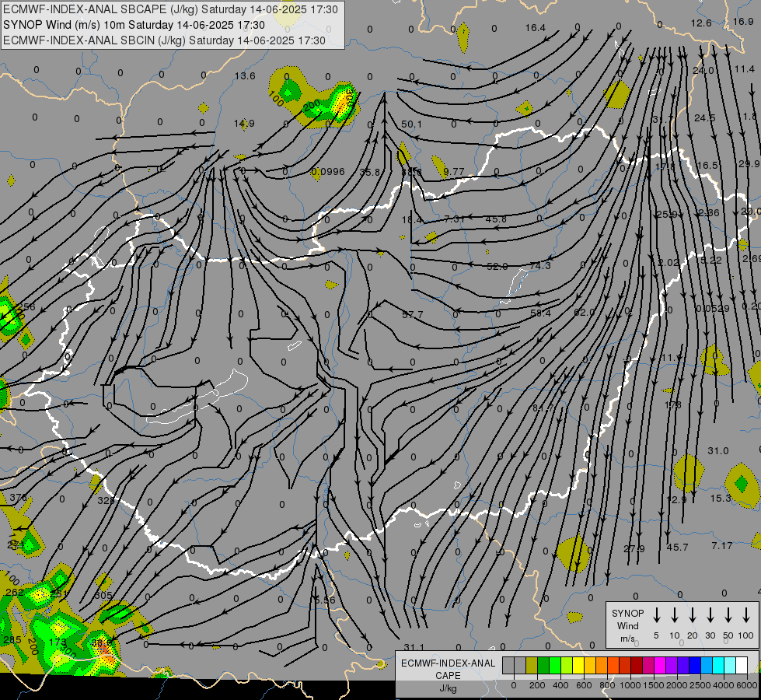Viewport: 761px width, 700px height.
Task: Click the map value 0.0996
Action: [x=328, y=171]
